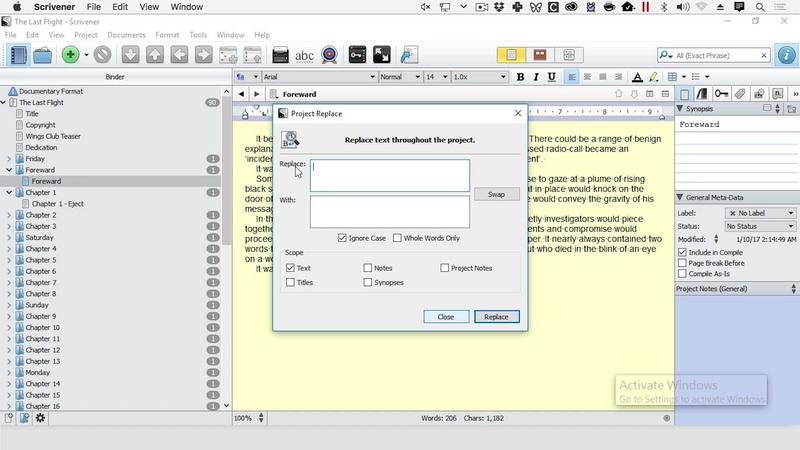Click the Close button in dialog
The image size is (800, 450).
tap(445, 316)
